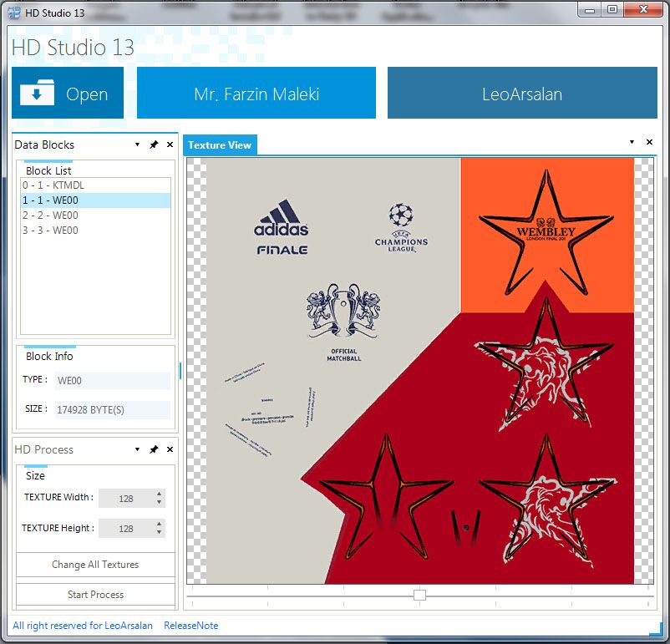The height and width of the screenshot is (644, 670).
Task: Switch to the Texture View tab
Action: 220,145
